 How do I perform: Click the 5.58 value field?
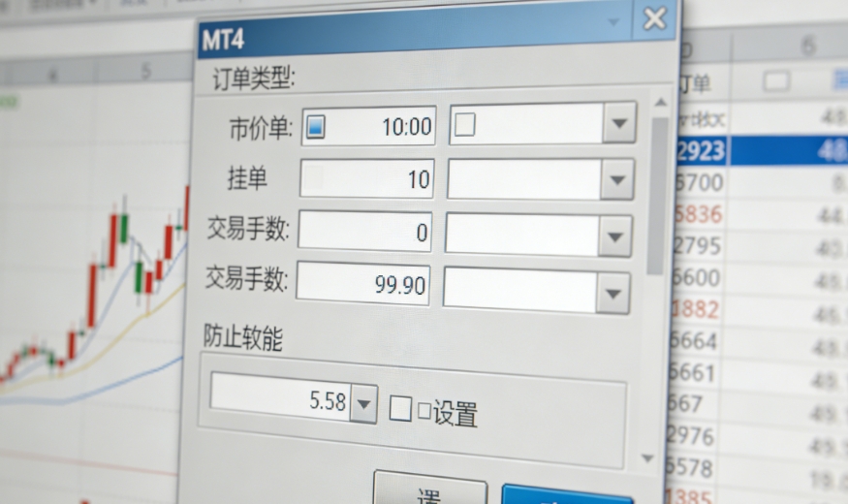point(280,395)
